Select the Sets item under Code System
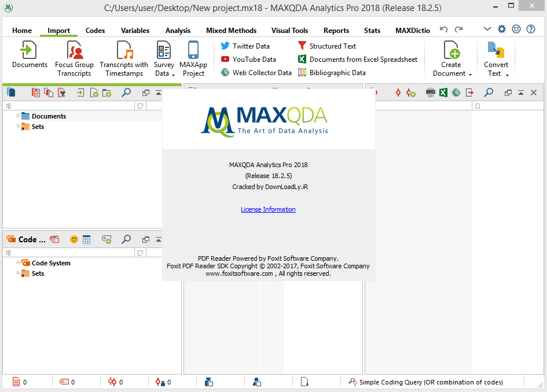The image size is (547, 392). tap(38, 273)
